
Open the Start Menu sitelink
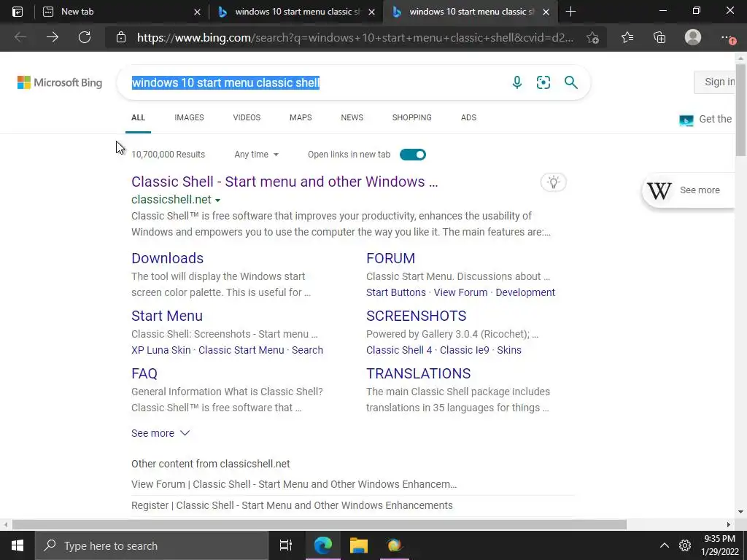167,316
